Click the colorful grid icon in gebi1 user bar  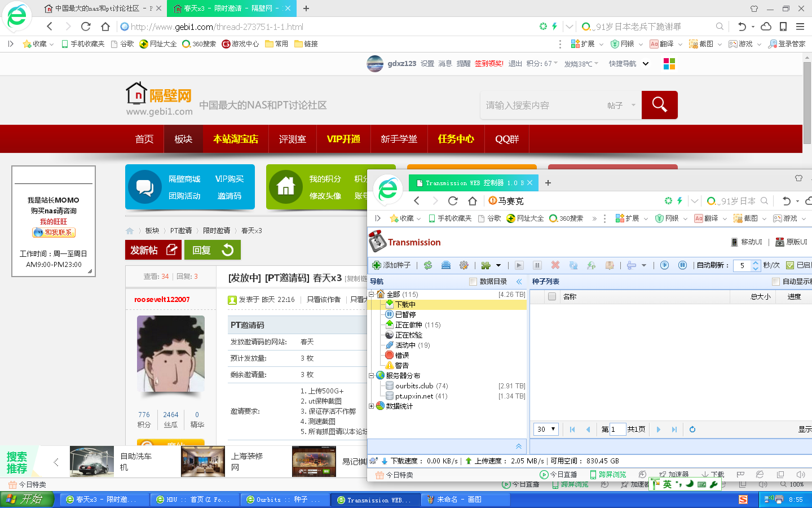[x=669, y=64]
